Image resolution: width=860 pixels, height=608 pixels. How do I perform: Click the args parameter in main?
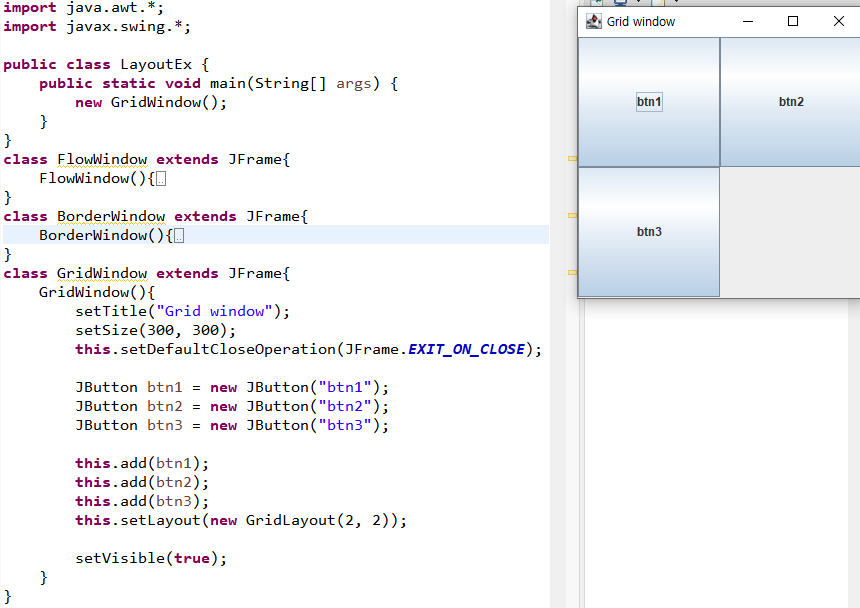click(x=354, y=83)
